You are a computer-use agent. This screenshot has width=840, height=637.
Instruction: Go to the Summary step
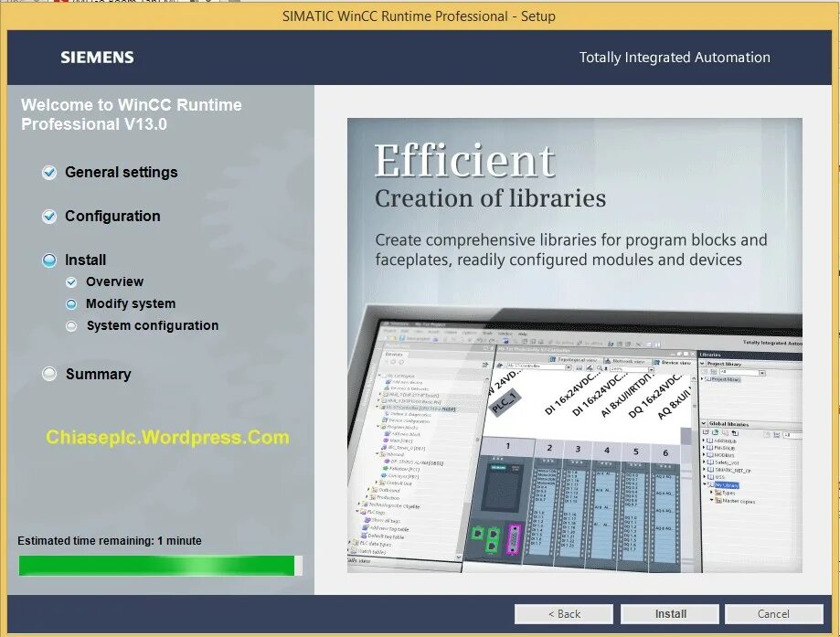pyautogui.click(x=98, y=374)
